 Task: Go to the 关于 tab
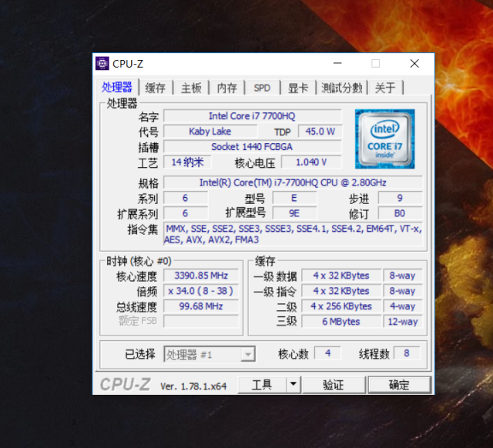tap(385, 88)
